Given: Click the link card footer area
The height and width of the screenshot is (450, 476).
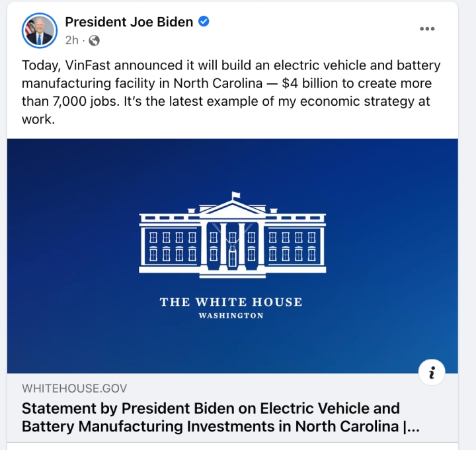Looking at the screenshot, I should pos(233,408).
